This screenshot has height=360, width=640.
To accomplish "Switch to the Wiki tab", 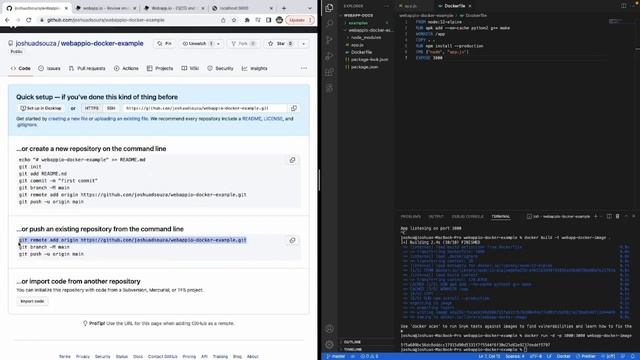I will pos(190,68).
